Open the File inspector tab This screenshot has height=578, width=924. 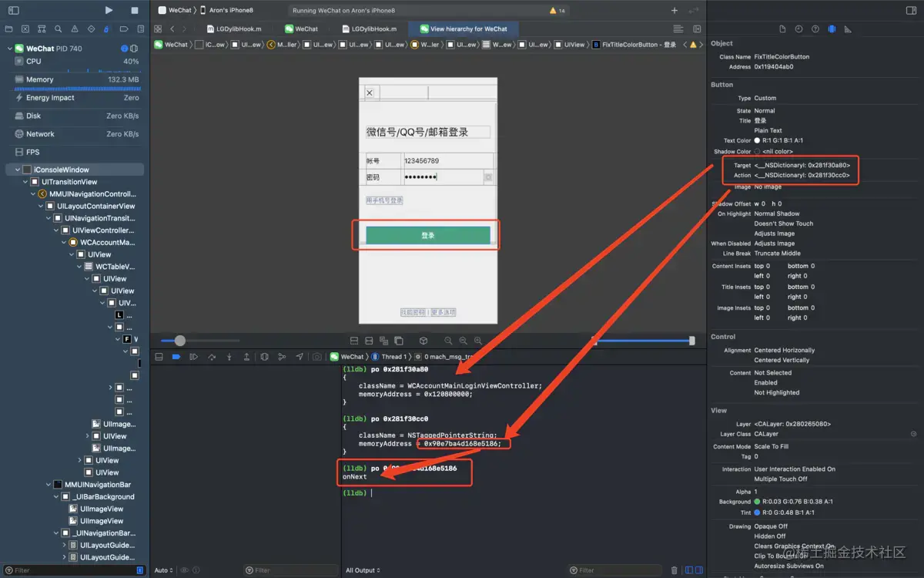tap(782, 29)
